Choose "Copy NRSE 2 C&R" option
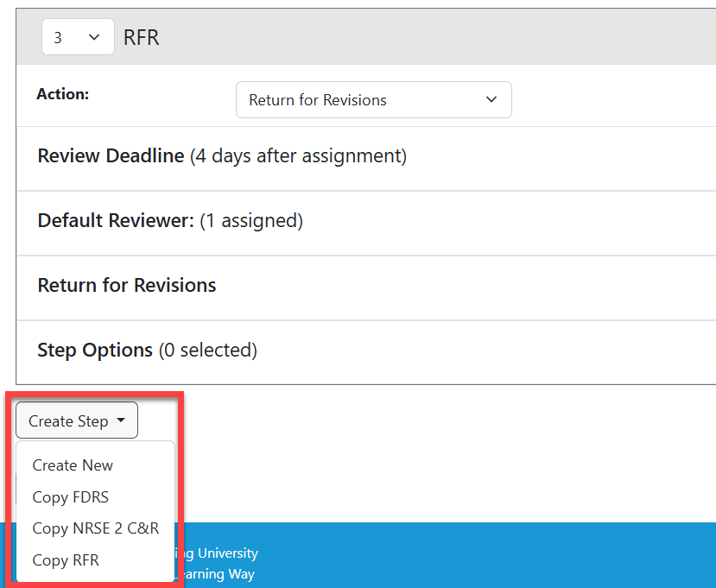 pos(95,528)
